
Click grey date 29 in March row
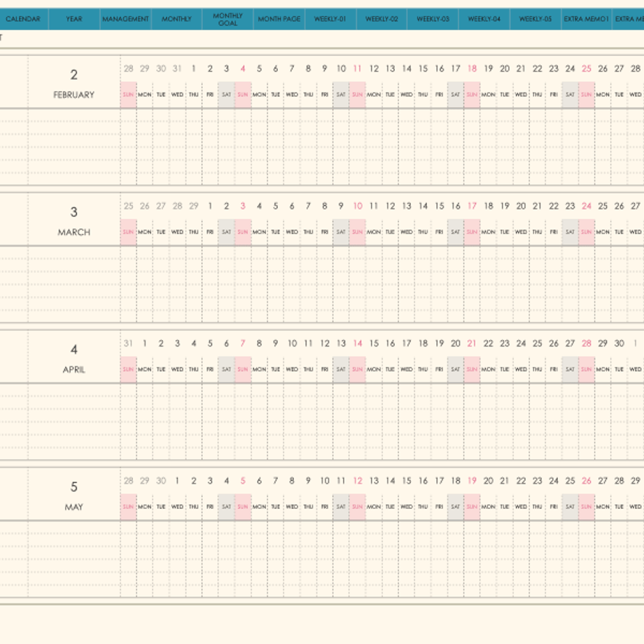pos(193,206)
